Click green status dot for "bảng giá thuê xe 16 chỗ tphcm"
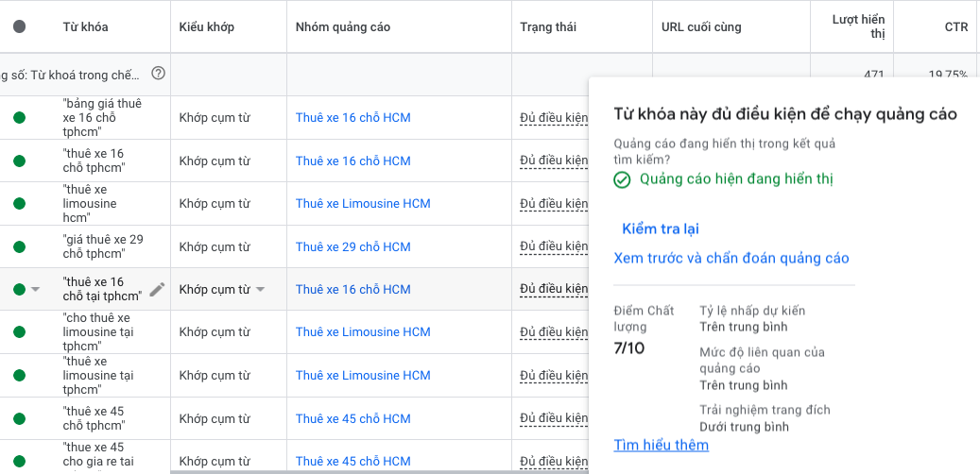This screenshot has width=980, height=474. (x=19, y=118)
